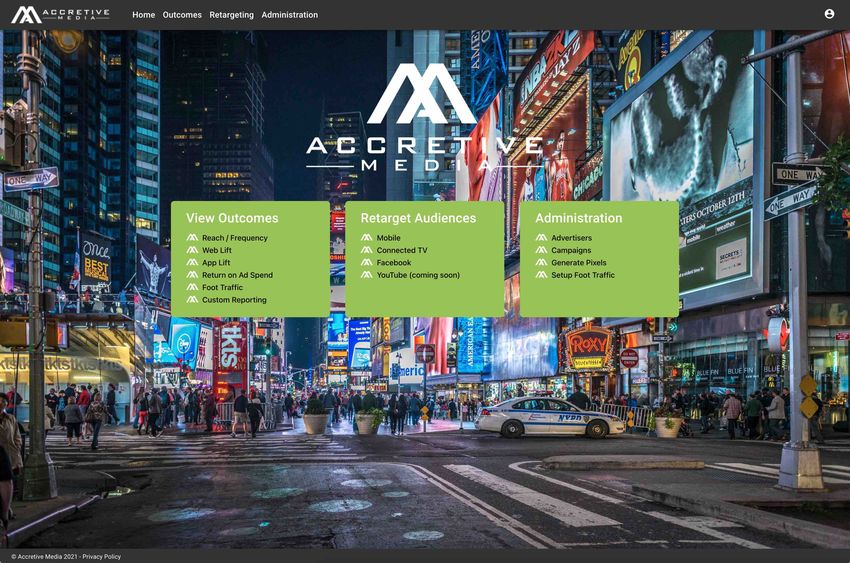Viewport: 850px width, 563px height.
Task: Select Facebook retargeting link
Action: pyautogui.click(x=394, y=263)
